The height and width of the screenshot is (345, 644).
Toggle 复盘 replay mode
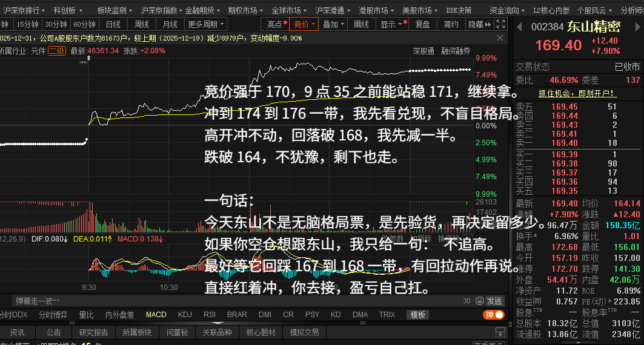(x=423, y=24)
